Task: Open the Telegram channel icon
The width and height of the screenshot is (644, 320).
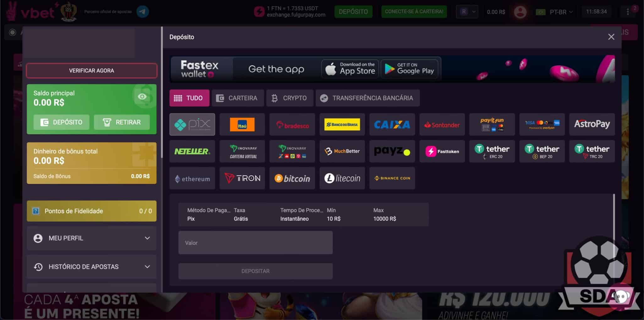Action: coord(143,12)
